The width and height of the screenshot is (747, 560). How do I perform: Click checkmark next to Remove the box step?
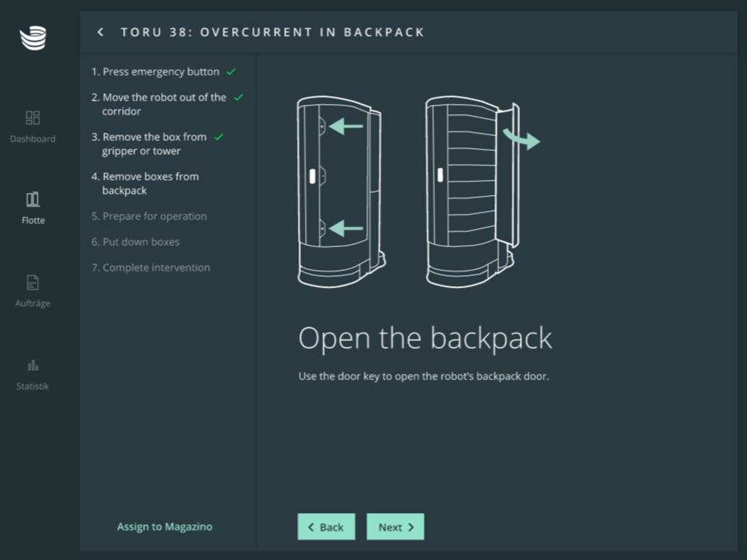pos(219,137)
